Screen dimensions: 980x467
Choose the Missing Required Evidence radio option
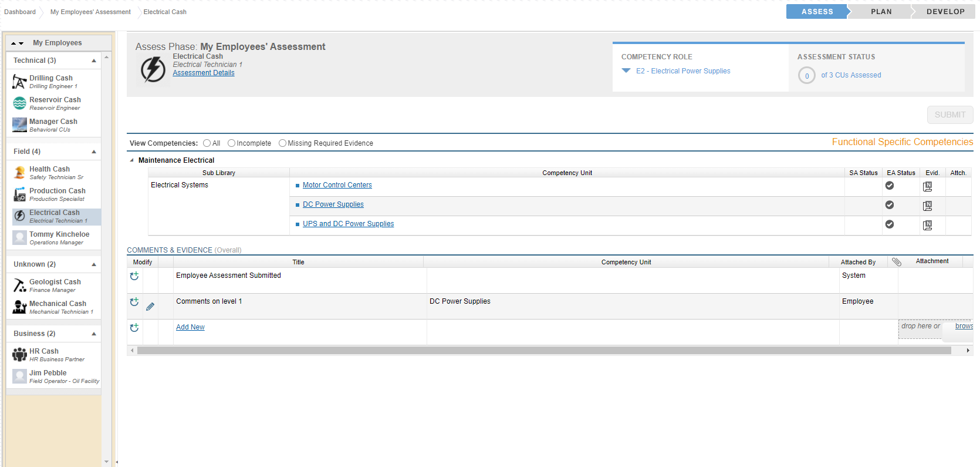(x=282, y=143)
